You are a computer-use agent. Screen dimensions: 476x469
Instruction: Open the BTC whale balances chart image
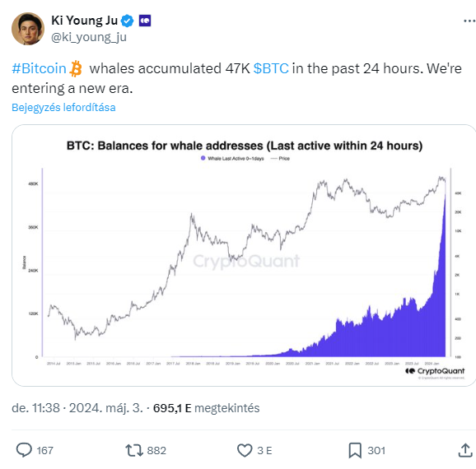pos(244,255)
